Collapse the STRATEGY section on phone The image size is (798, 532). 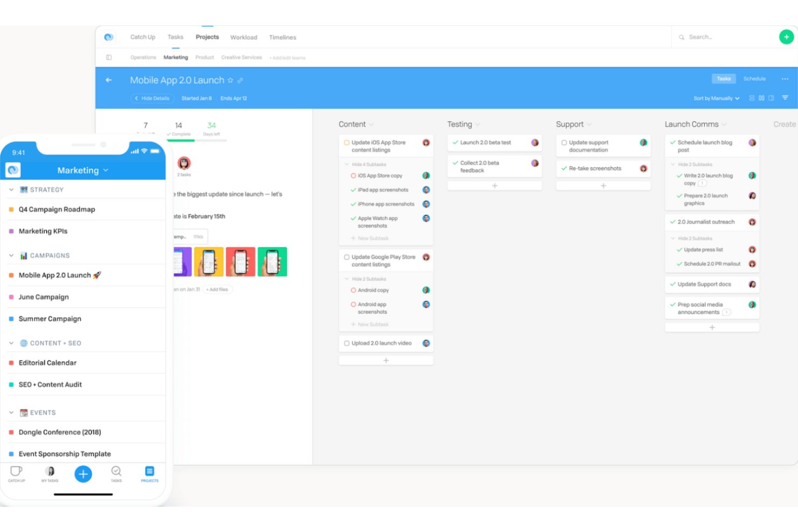[11, 190]
